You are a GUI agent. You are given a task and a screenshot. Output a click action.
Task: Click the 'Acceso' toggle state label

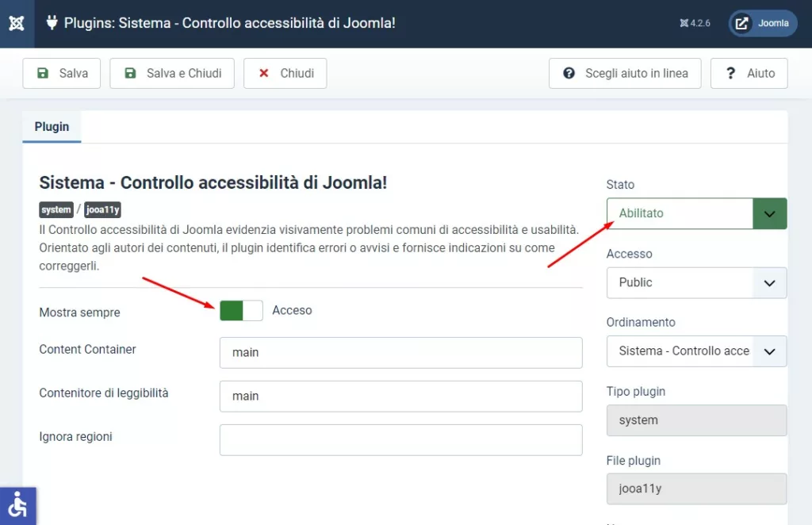pyautogui.click(x=292, y=310)
